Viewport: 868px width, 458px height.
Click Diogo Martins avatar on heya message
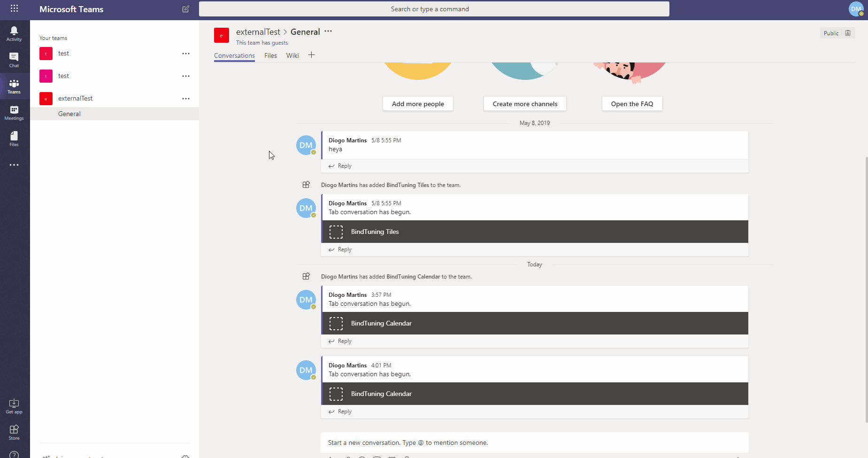pyautogui.click(x=306, y=145)
